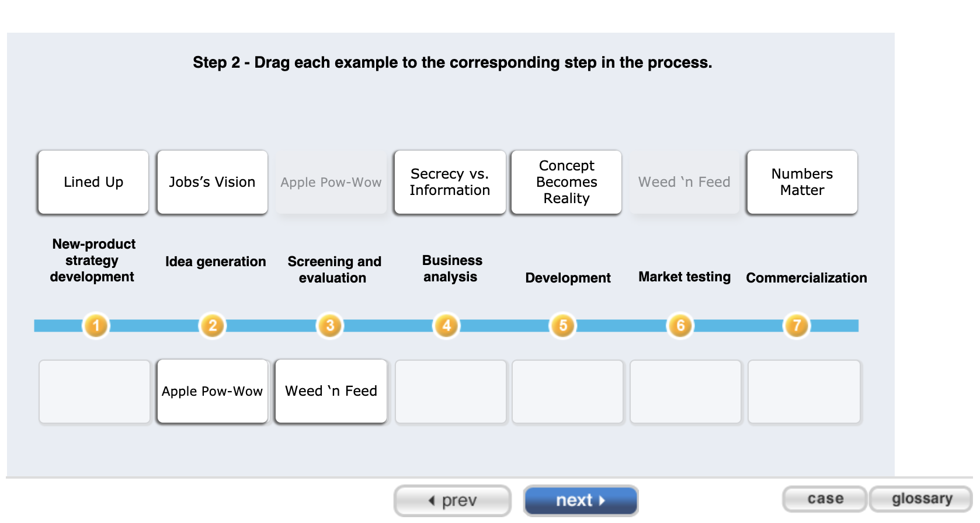Select the 'Numbers Matter' card
Image resolution: width=980 pixels, height=523 pixels.
[801, 182]
